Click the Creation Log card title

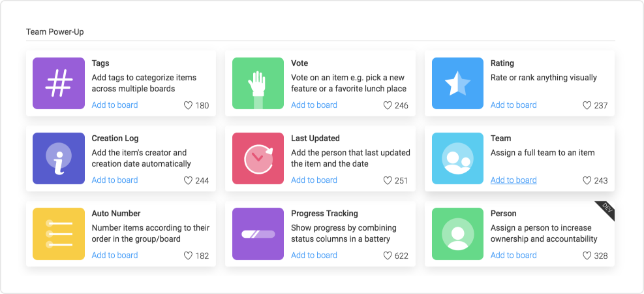[x=115, y=138]
